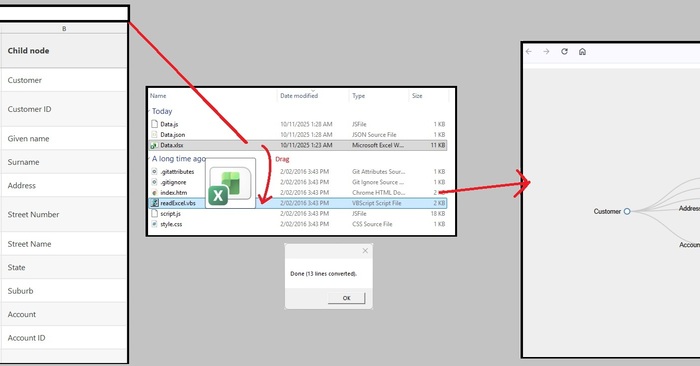This screenshot has width=700, height=366.
Task: Sort files by the Name column header
Action: [158, 96]
